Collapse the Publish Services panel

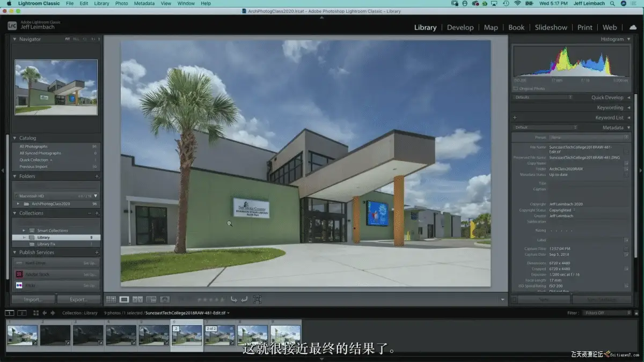click(15, 252)
